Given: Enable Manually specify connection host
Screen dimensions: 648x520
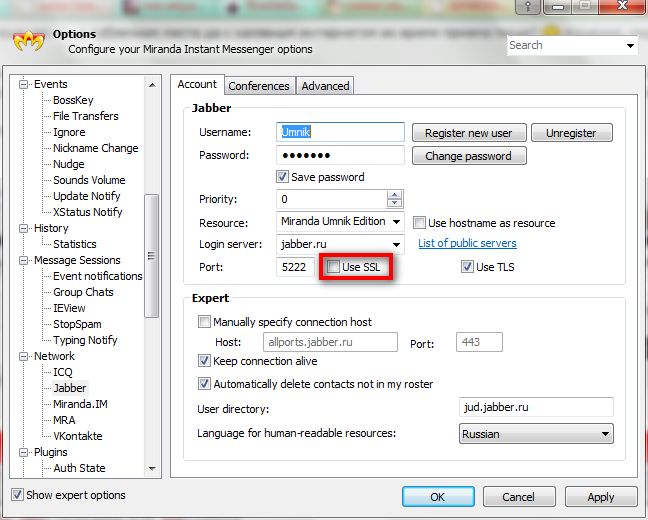Looking at the screenshot, I should (204, 322).
